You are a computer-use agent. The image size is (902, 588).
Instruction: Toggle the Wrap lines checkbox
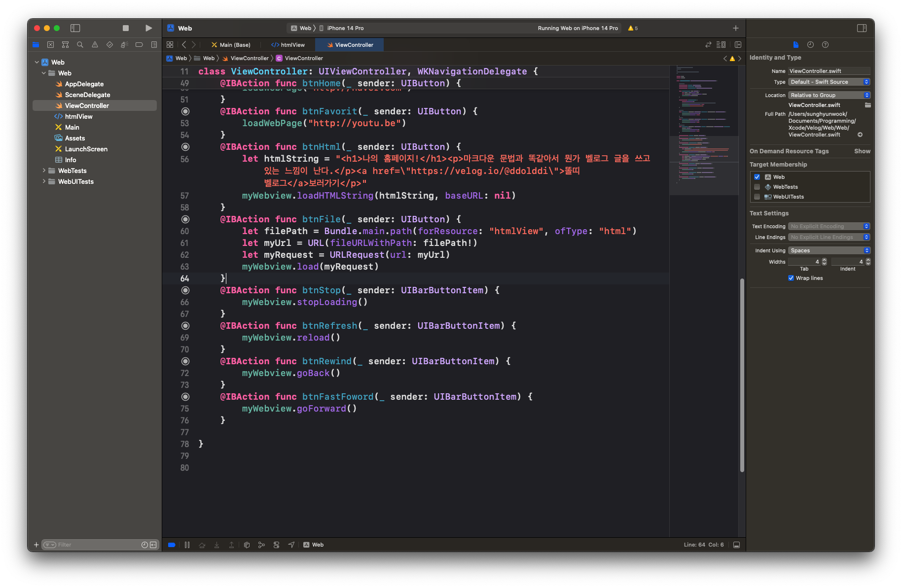[x=791, y=278]
